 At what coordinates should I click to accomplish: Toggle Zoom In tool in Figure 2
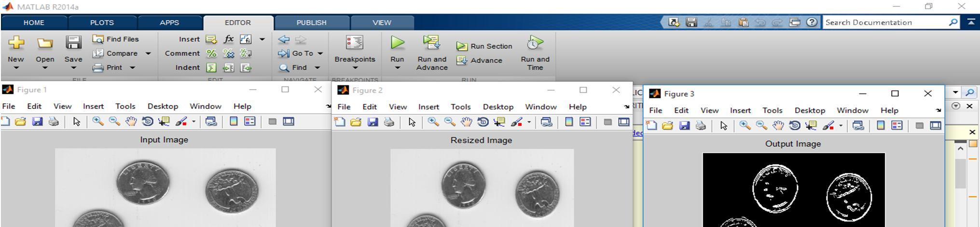[x=433, y=122]
